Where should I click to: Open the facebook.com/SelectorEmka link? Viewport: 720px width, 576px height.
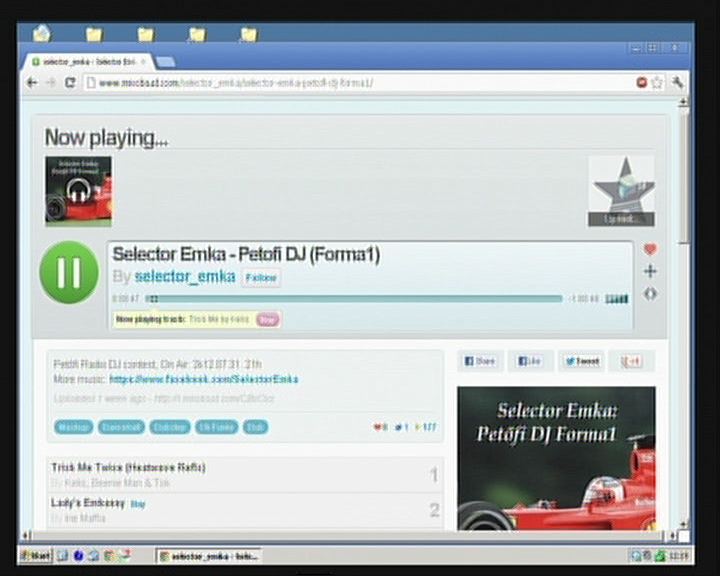tap(204, 379)
